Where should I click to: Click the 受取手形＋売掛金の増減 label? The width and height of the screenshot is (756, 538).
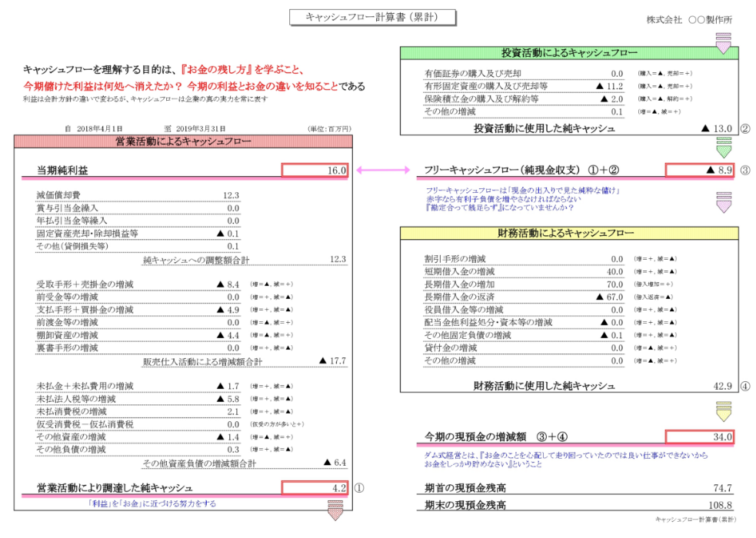pyautogui.click(x=85, y=284)
